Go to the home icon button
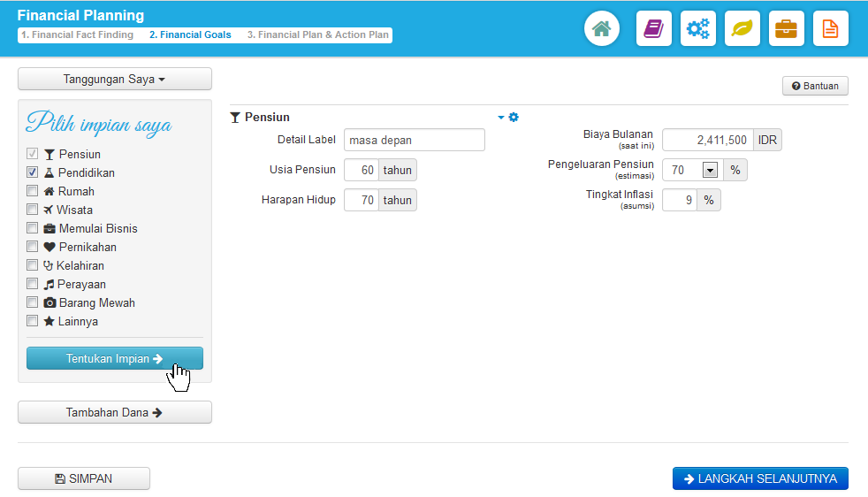This screenshot has width=868, height=497. pos(601,28)
